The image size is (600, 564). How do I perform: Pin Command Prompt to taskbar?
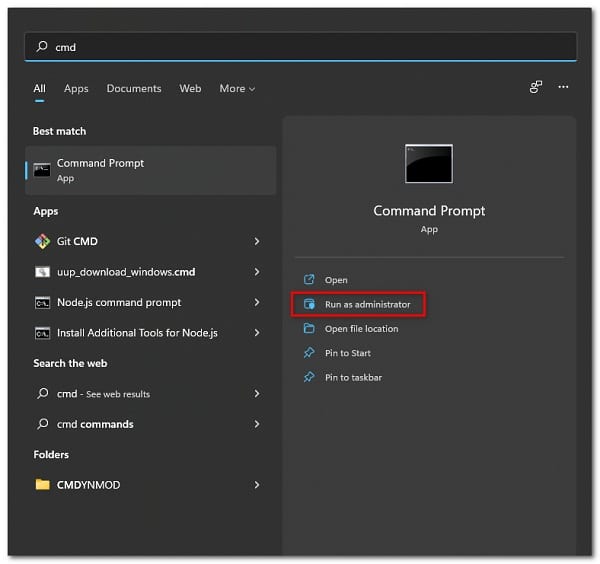coord(353,377)
